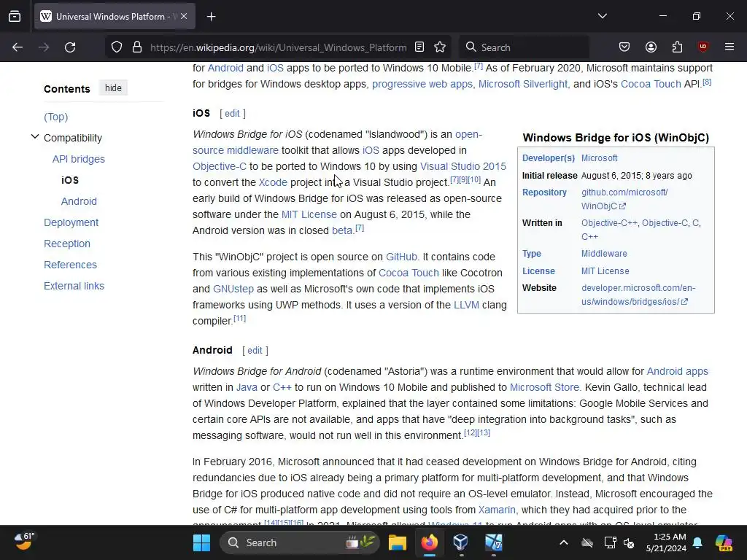This screenshot has width=747, height=560.
Task: Collapse the Compatibility section chevron
Action: tap(35, 137)
